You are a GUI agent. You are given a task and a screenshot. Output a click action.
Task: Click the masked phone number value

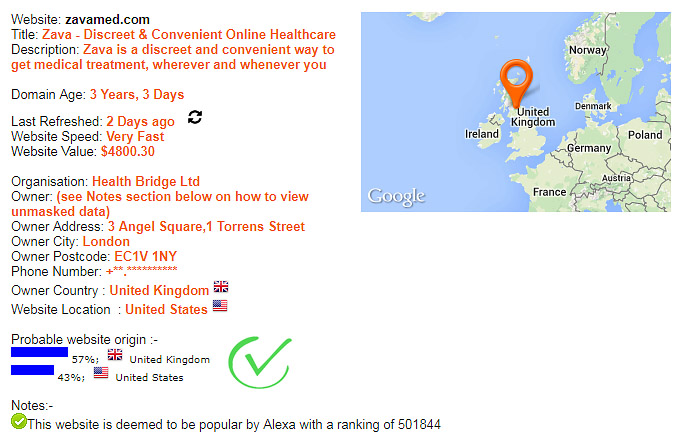[142, 271]
